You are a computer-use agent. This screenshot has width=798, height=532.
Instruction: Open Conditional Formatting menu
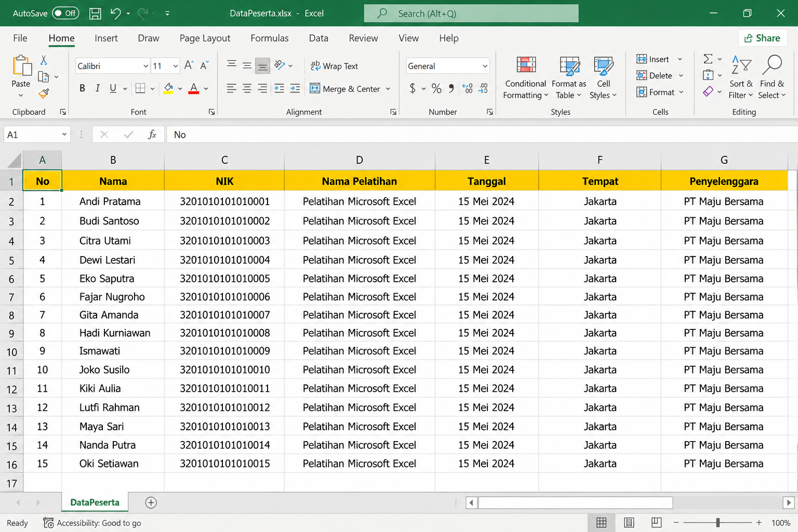[x=526, y=78]
